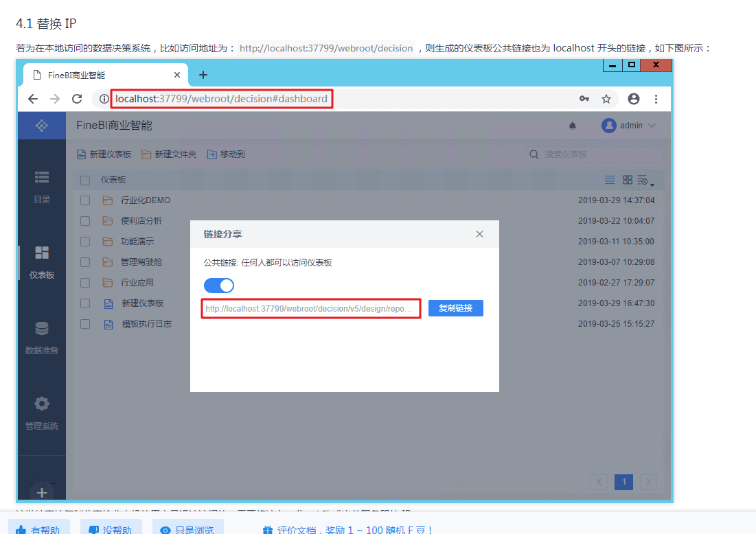
Task: Go back using the browser back arrow
Action: (33, 99)
